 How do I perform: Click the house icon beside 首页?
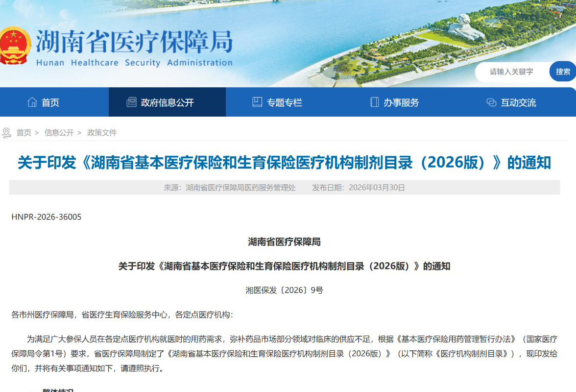(x=32, y=102)
